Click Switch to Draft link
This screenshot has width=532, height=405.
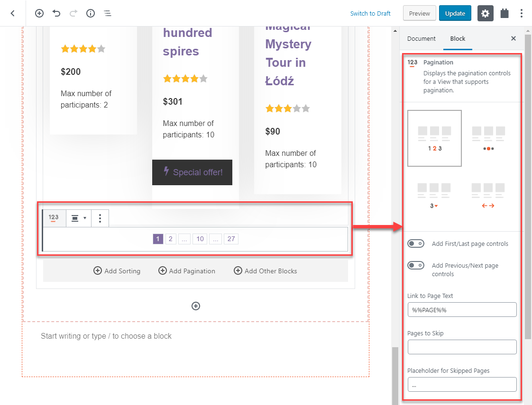[x=370, y=14]
